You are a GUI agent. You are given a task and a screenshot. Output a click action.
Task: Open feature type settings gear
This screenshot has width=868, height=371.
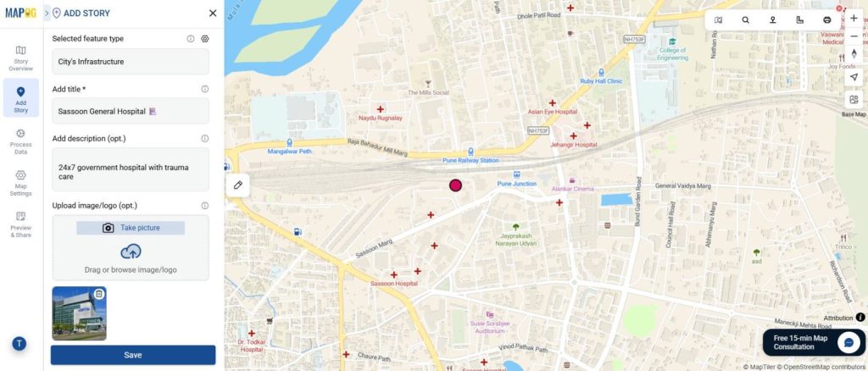pos(205,39)
